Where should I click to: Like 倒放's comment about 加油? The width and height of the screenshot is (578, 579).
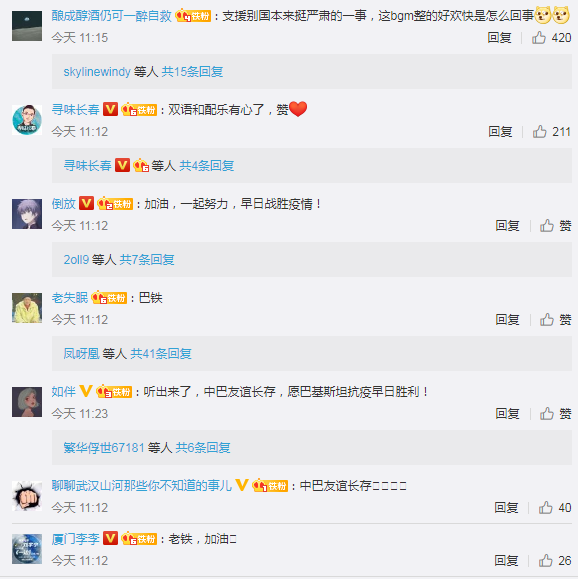click(x=547, y=225)
